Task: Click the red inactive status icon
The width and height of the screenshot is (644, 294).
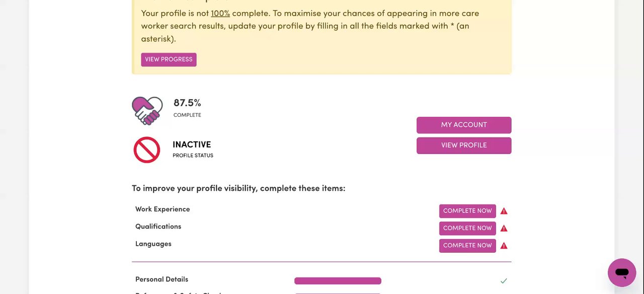Action: pos(147,150)
